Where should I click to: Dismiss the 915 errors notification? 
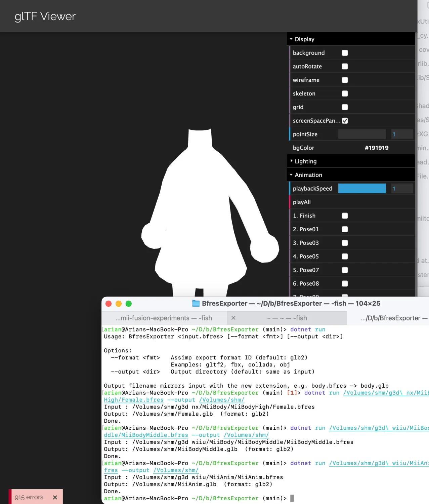coord(55,497)
